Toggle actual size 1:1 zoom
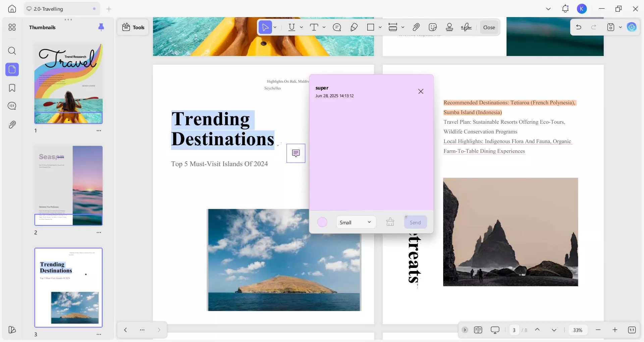This screenshot has width=644, height=342. coord(632,330)
